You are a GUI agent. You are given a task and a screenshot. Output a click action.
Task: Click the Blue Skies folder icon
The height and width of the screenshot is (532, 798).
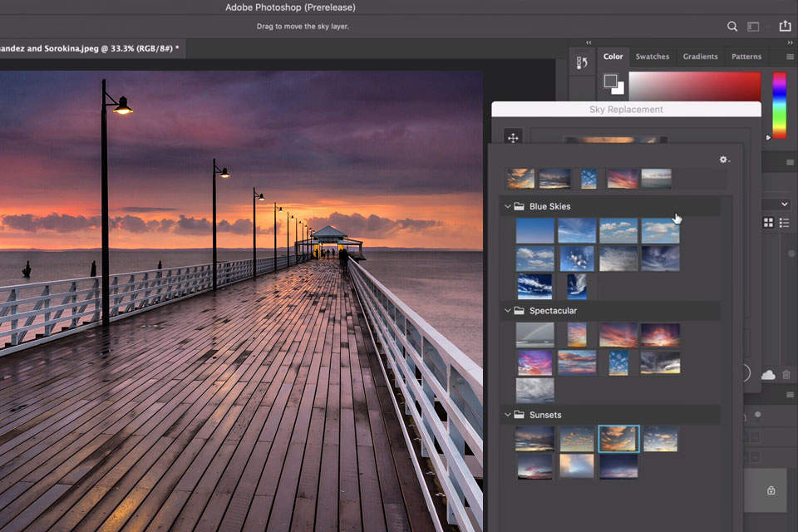(519, 206)
